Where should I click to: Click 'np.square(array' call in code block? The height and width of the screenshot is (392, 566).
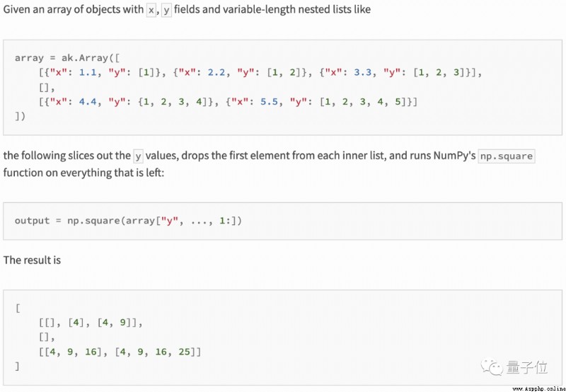tap(111, 221)
